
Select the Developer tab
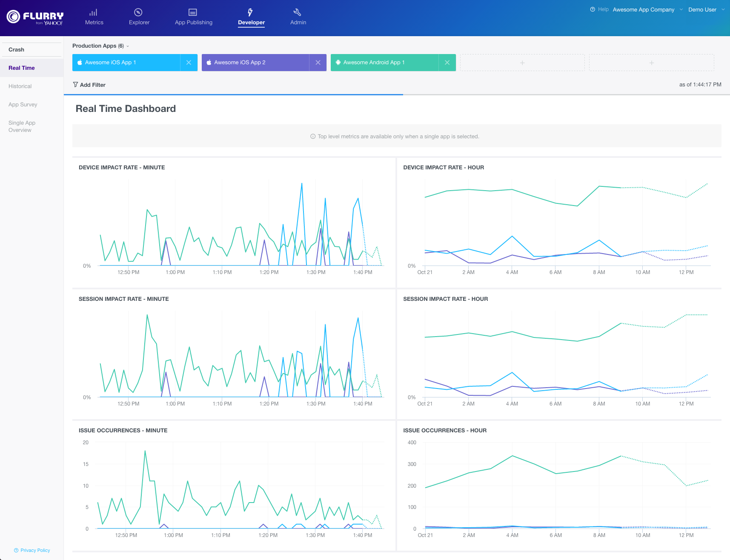[x=251, y=17]
